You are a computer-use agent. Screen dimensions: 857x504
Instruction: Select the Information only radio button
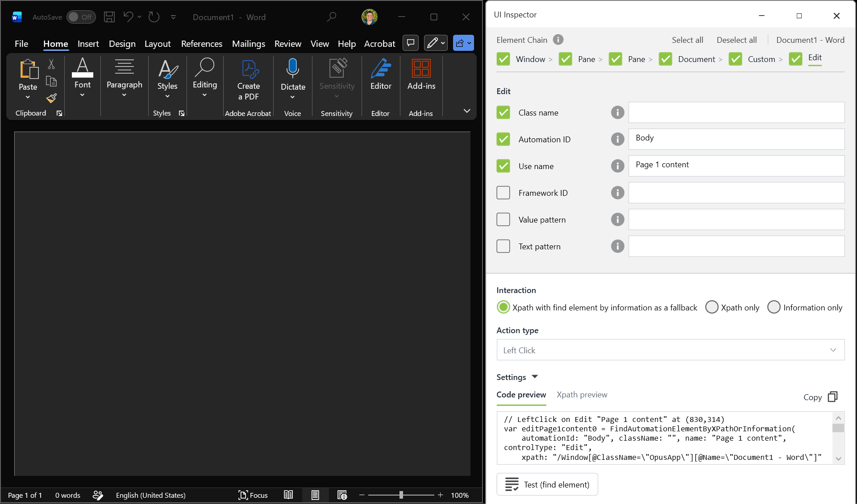pyautogui.click(x=774, y=307)
